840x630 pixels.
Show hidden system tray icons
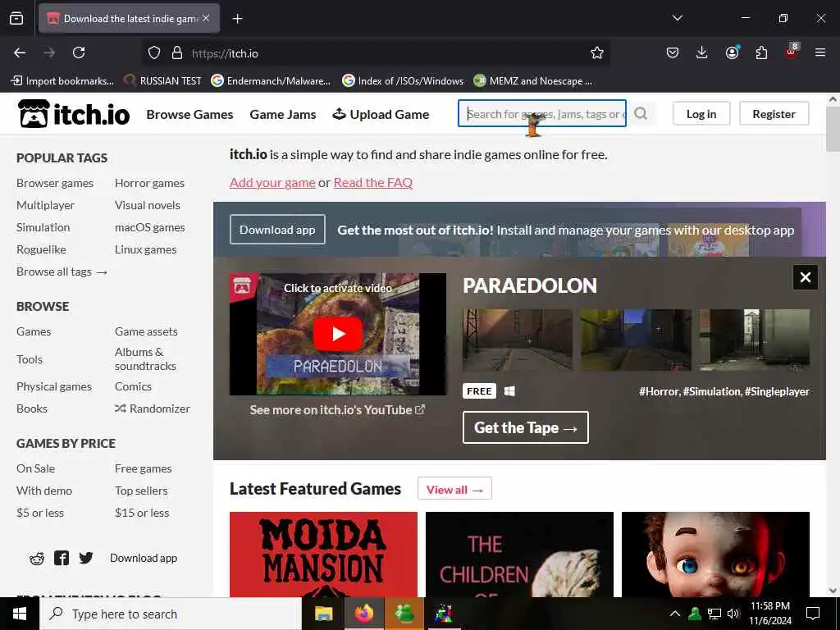(675, 614)
